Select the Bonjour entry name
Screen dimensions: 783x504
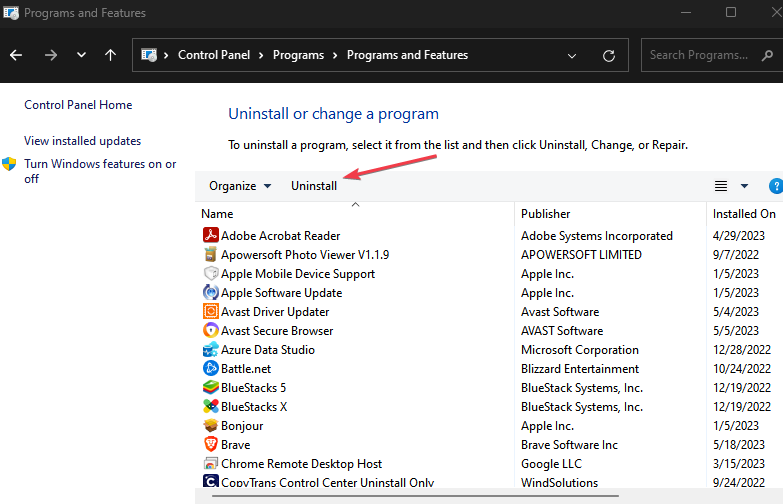pyautogui.click(x=242, y=426)
